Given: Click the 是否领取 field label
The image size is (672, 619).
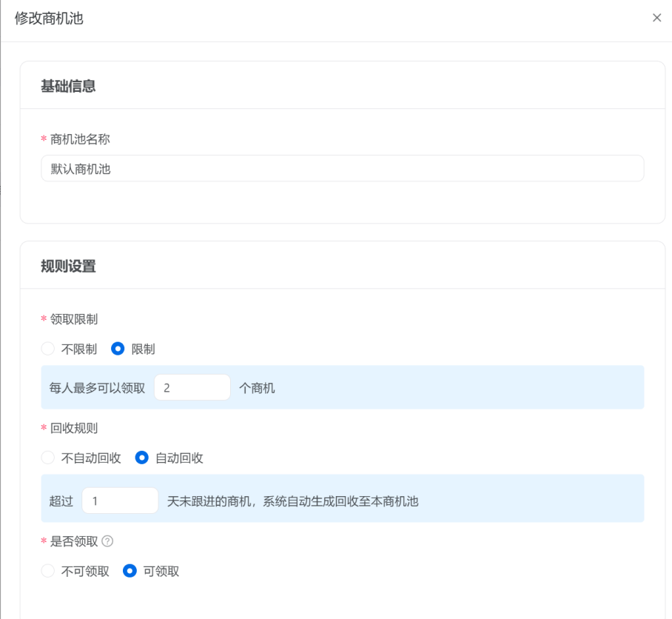Looking at the screenshot, I should (74, 541).
